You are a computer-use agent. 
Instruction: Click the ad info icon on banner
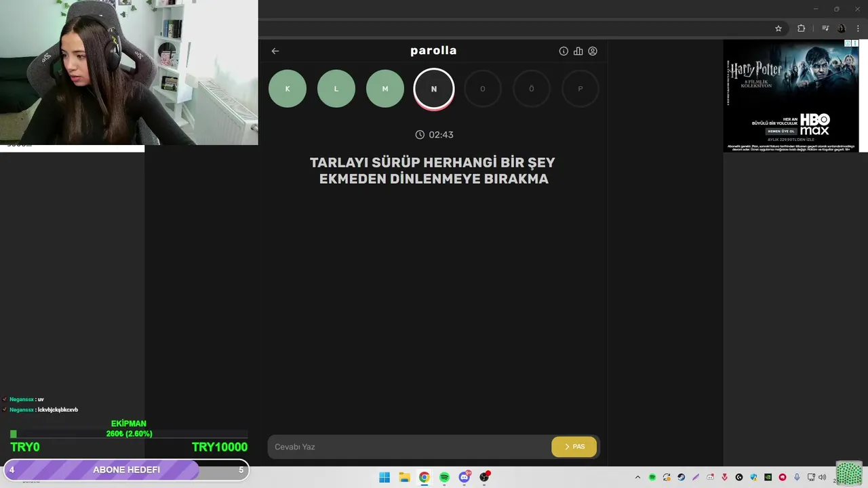coord(848,43)
